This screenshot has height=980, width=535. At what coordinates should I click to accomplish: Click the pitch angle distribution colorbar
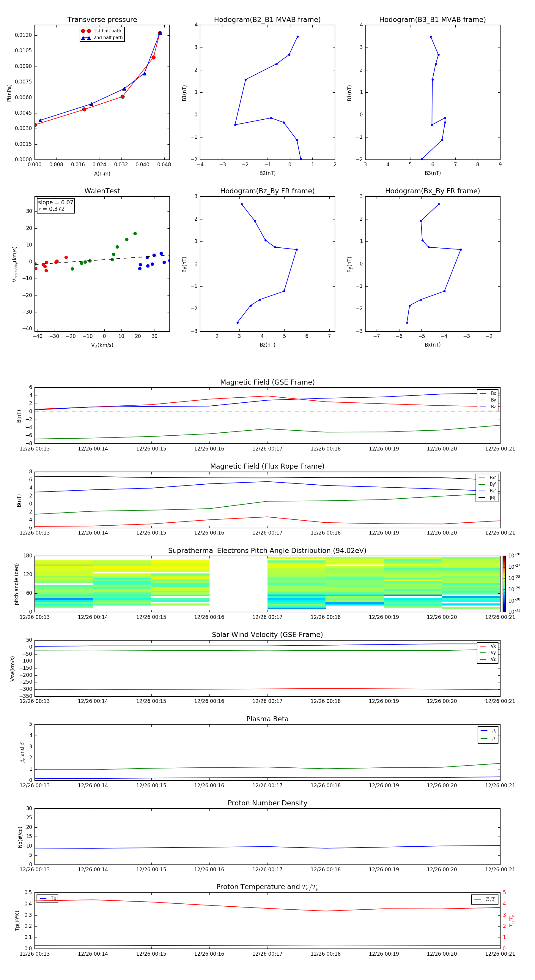[x=504, y=584]
